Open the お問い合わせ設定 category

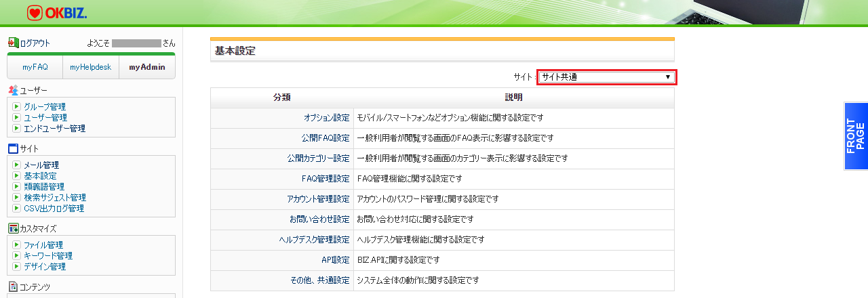319,219
